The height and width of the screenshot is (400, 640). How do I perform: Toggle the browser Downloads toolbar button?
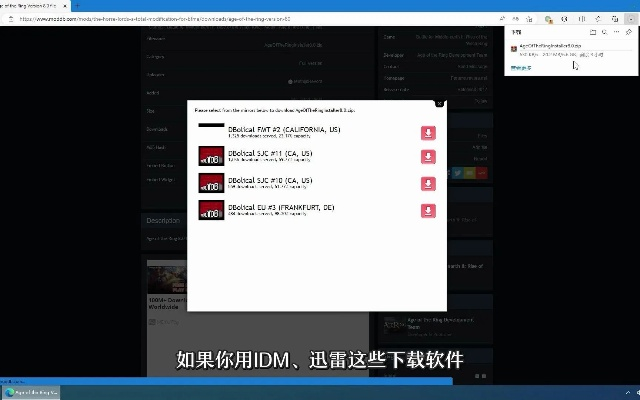click(631, 19)
